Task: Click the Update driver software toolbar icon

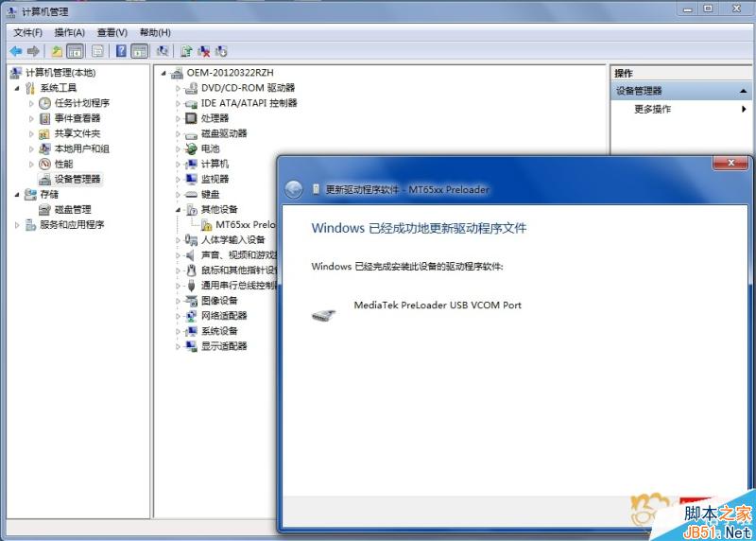Action: [x=186, y=51]
